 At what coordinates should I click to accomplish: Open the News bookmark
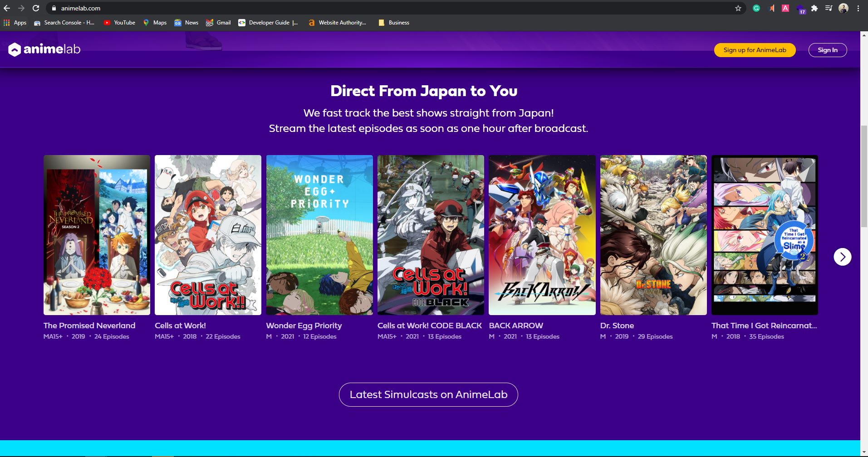coord(186,23)
